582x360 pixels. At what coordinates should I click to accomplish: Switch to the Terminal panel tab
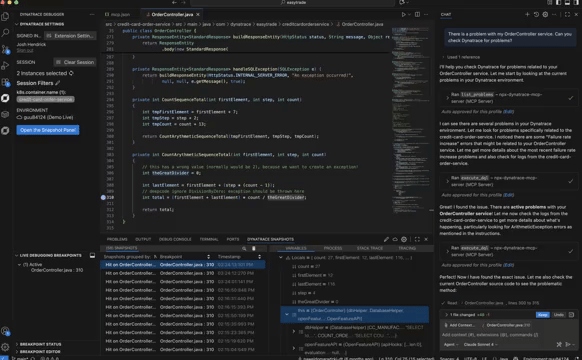pyautogui.click(x=209, y=239)
